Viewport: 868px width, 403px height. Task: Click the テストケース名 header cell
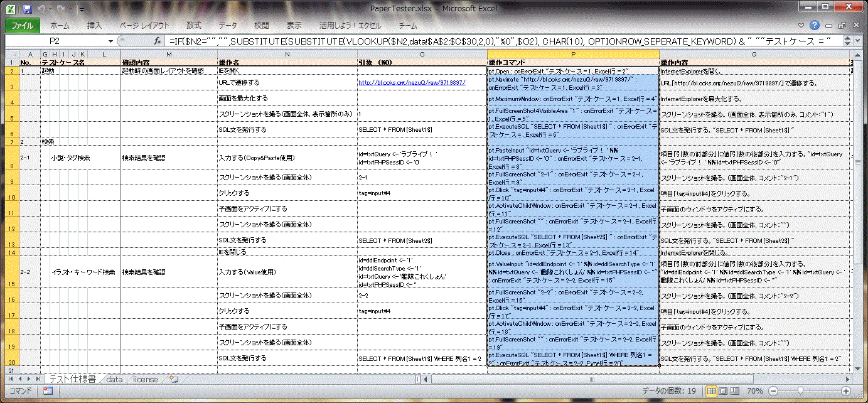(x=81, y=63)
